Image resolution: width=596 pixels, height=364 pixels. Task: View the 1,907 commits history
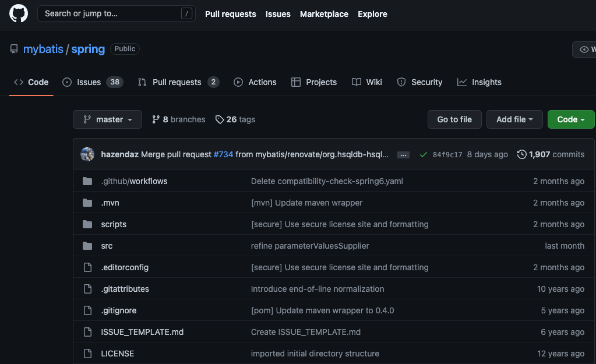[551, 154]
